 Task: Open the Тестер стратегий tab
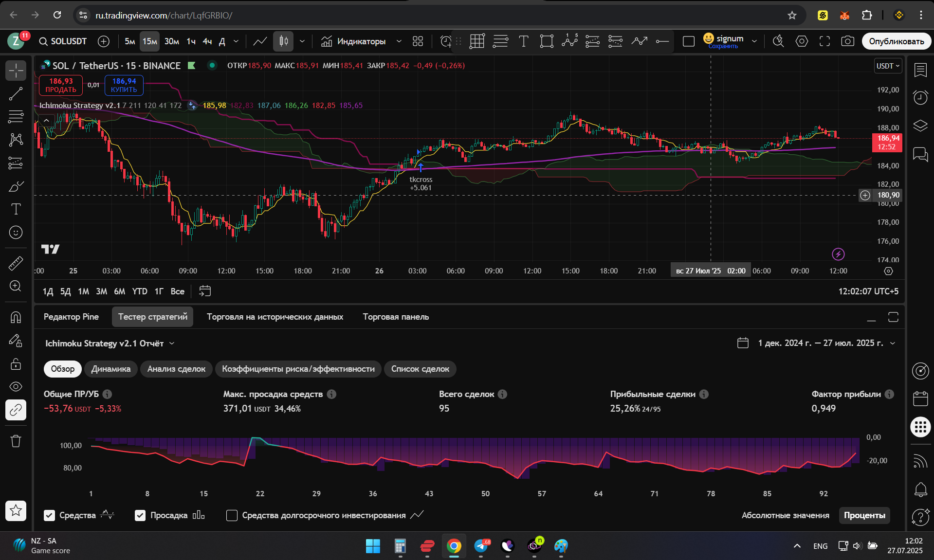[153, 317]
